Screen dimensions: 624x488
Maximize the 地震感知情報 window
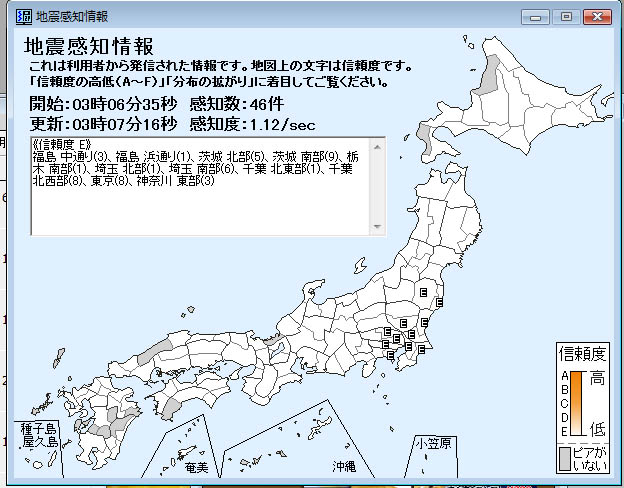pyautogui.click(x=566, y=17)
